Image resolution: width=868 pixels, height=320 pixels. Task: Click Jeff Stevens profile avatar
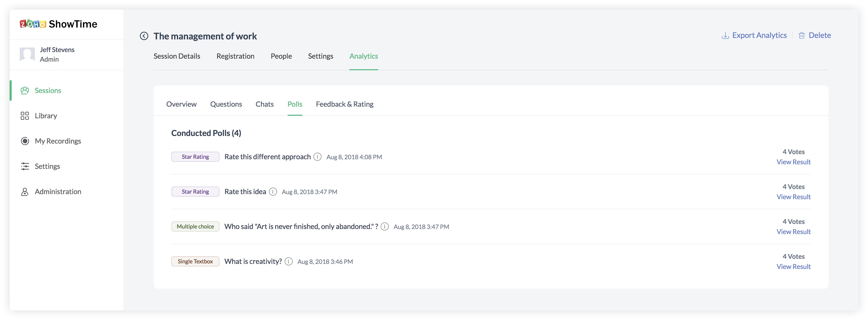pos(27,54)
